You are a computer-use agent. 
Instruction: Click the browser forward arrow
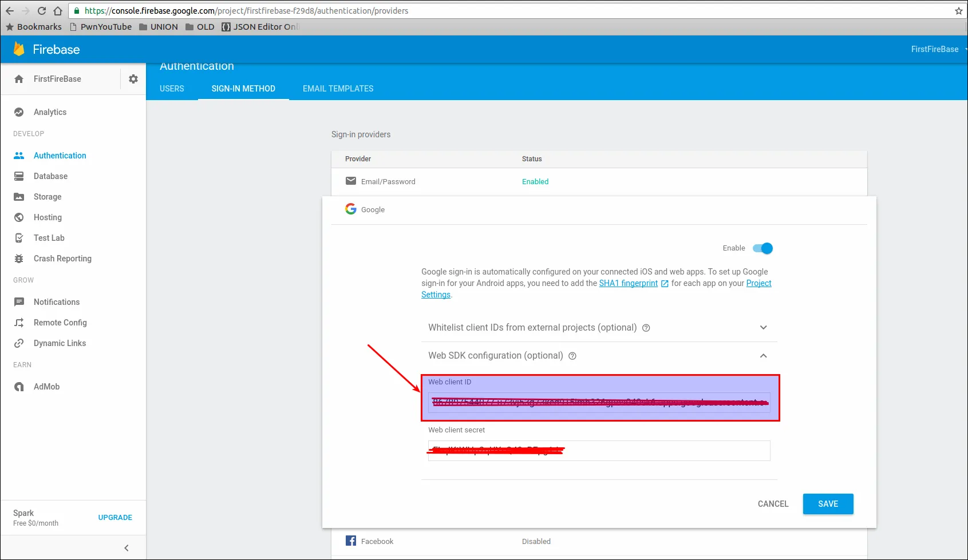[x=26, y=11]
